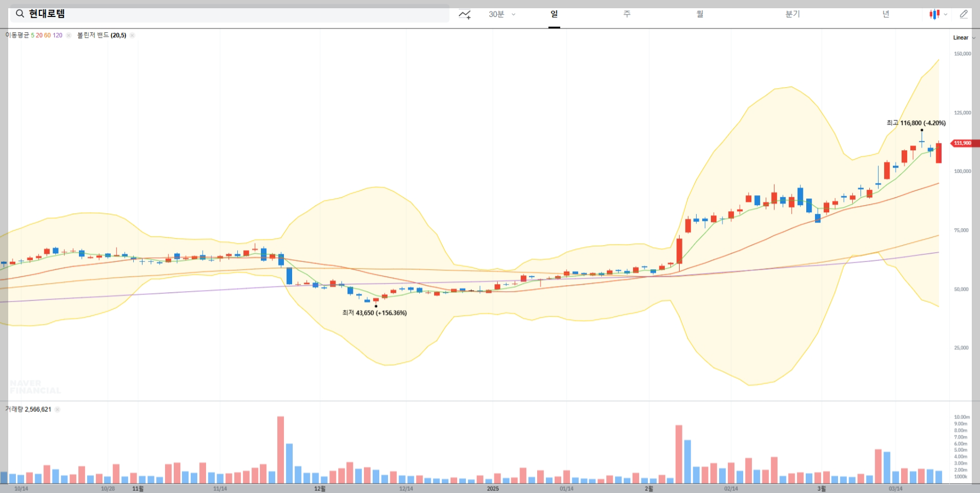980x493 pixels.
Task: Click the 25,000 price axis label
Action: 961,348
